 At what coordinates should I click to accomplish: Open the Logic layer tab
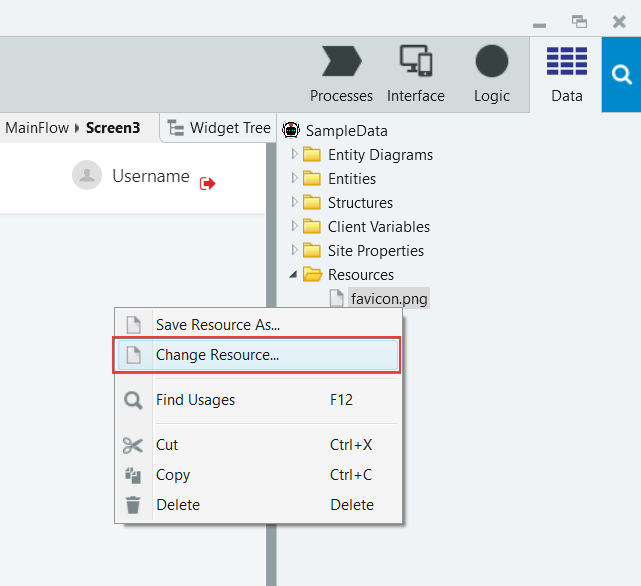click(492, 74)
